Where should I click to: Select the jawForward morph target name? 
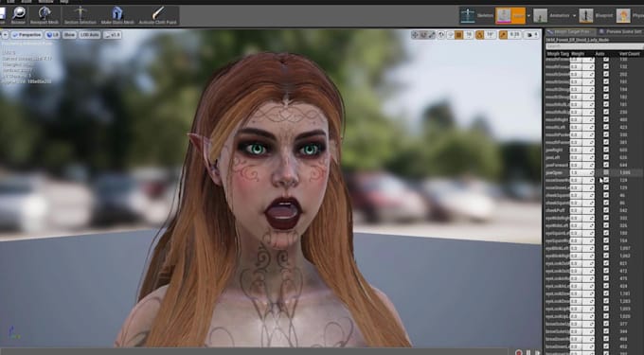tap(557, 165)
